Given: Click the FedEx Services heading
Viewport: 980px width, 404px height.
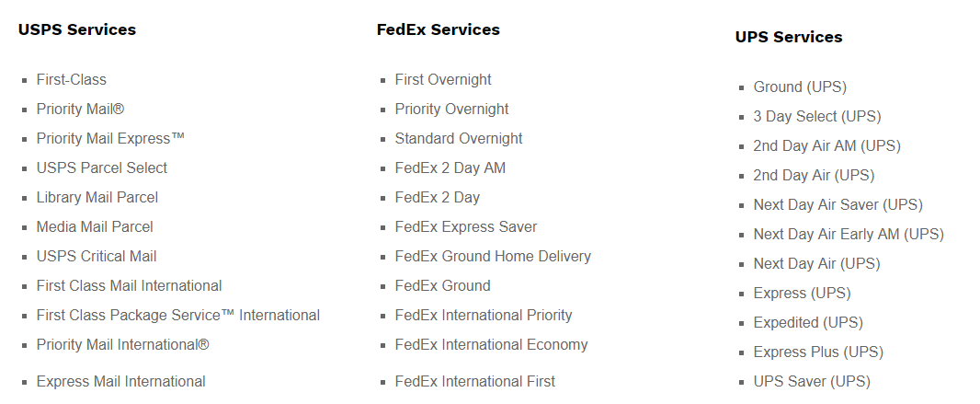Looking at the screenshot, I should pyautogui.click(x=439, y=29).
